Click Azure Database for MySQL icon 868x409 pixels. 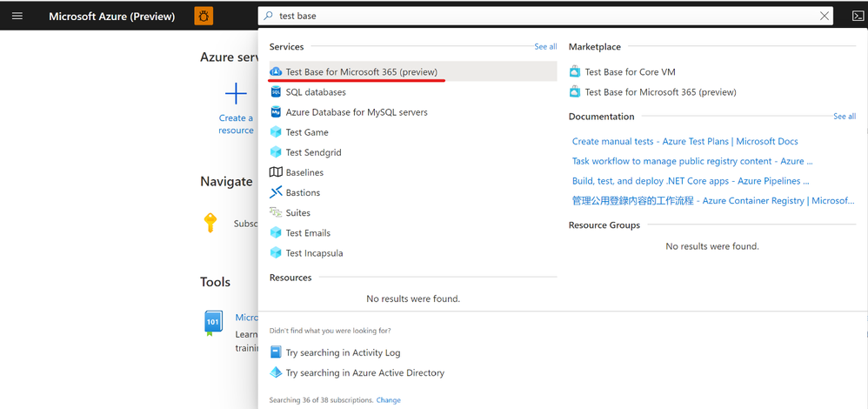coord(276,112)
